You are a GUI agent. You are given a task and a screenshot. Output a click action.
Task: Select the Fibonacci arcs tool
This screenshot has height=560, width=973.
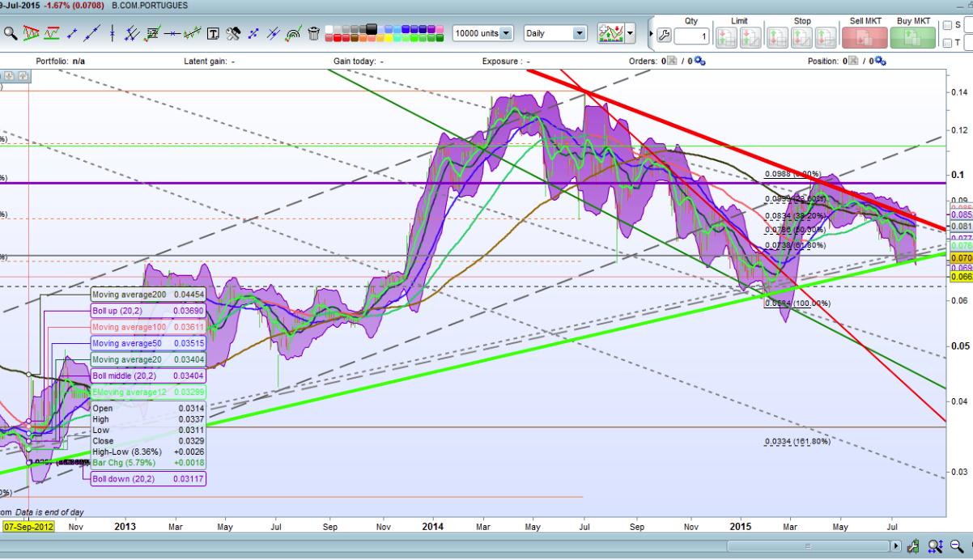point(294,34)
